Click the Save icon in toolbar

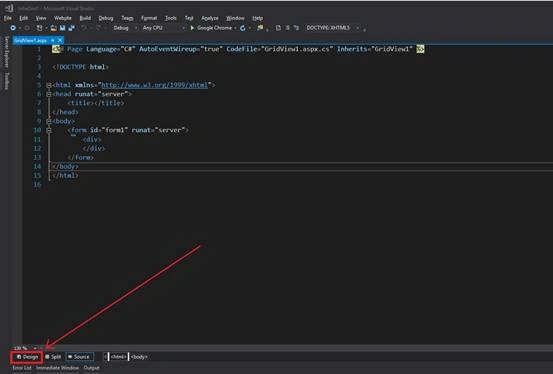pyautogui.click(x=62, y=28)
